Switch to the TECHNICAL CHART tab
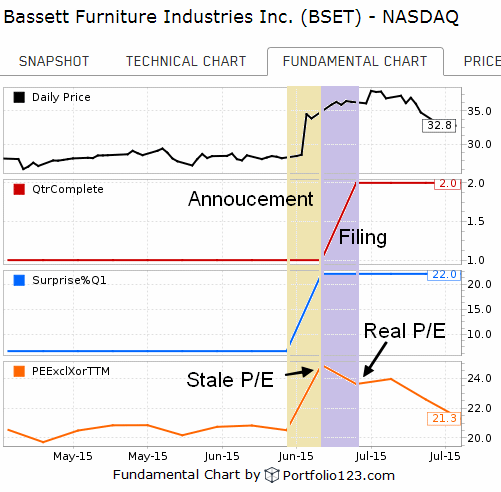This screenshot has height=492, width=501. (x=186, y=61)
